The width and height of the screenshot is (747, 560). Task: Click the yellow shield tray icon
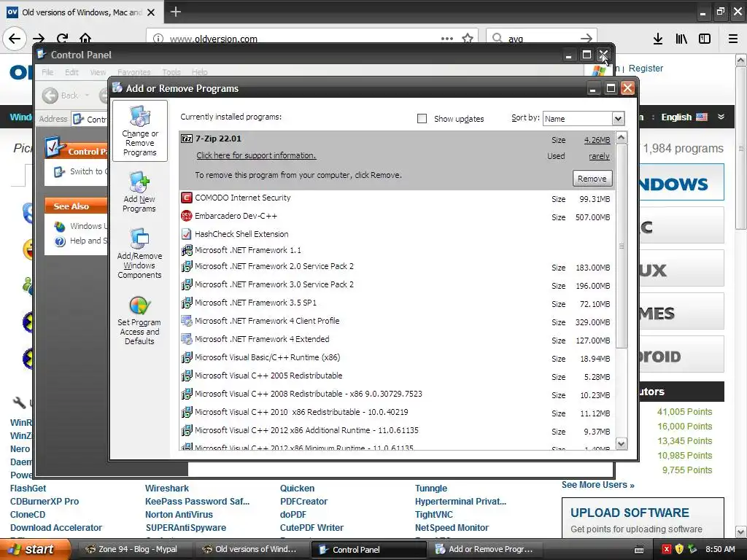tap(679, 549)
